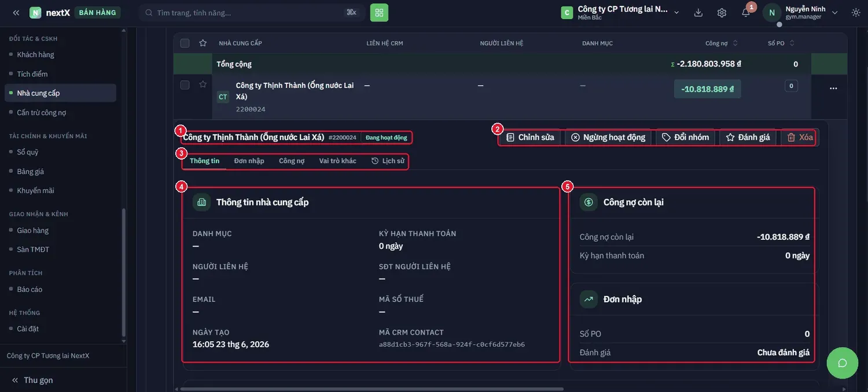Open the notifications bell icon
Screen dimensions: 868x392
(x=746, y=12)
